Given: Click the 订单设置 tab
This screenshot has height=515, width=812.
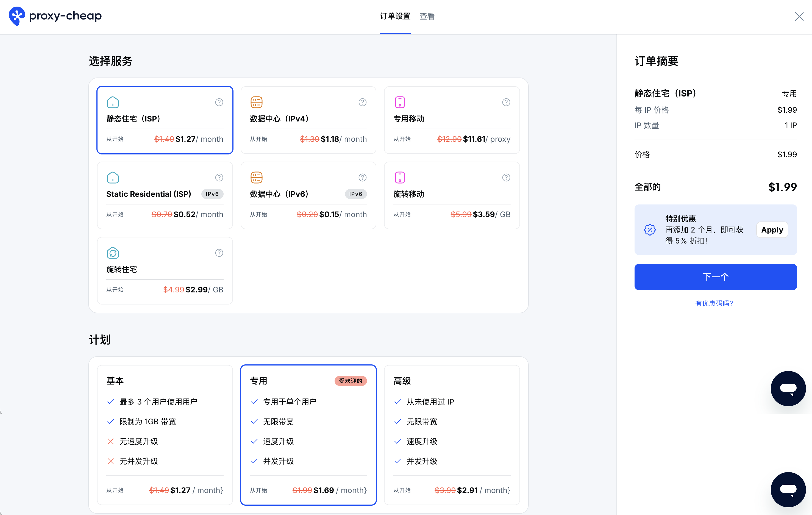Looking at the screenshot, I should tap(395, 16).
